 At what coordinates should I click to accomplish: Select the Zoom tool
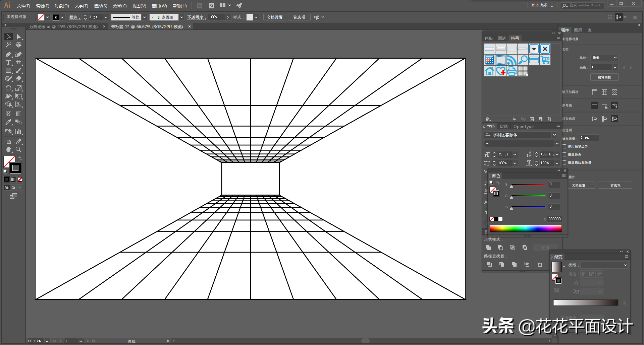tap(19, 149)
